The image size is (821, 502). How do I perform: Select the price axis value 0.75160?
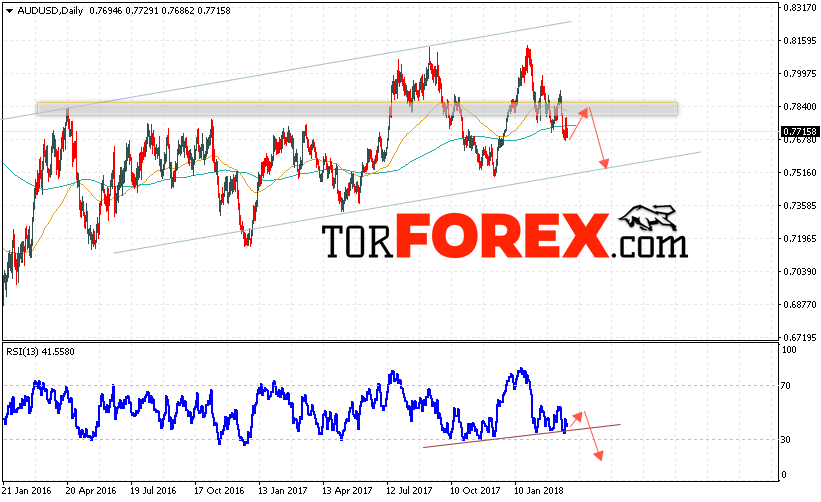tap(800, 173)
